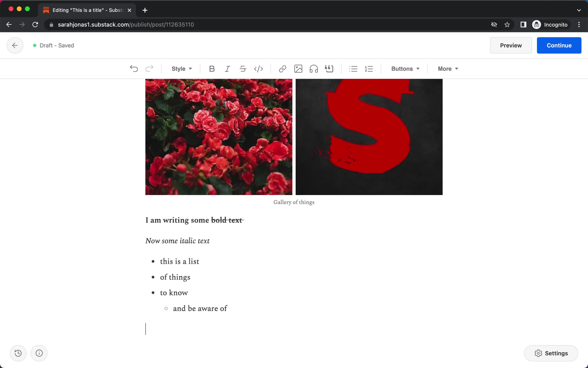Click the 'Gallery of things' caption
588x368 pixels.
pos(294,202)
